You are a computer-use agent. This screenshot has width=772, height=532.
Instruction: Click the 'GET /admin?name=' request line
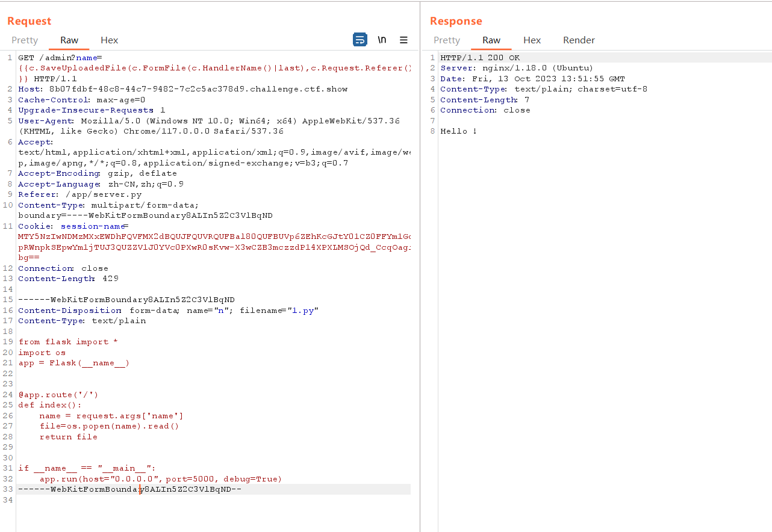pyautogui.click(x=60, y=58)
